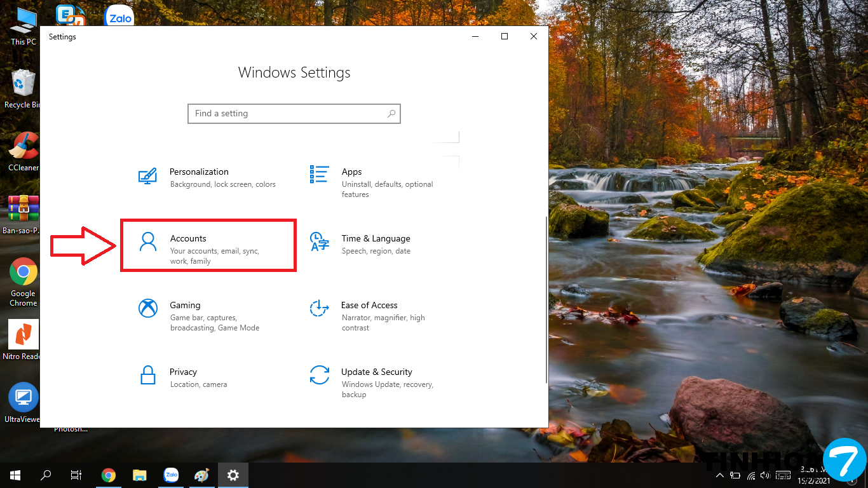Viewport: 868px width, 488px height.
Task: Click the volume speaker tray icon
Action: [x=766, y=475]
